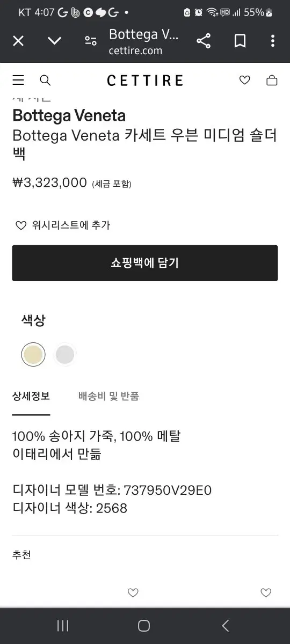Open wishlist heart in header
The image size is (290, 644).
245,80
